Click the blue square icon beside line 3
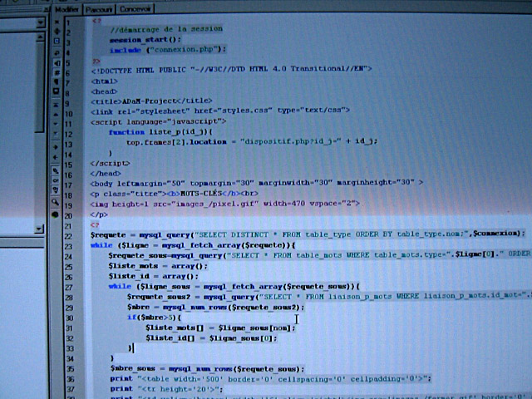Viewport: 532px width, 399px height. [x=57, y=41]
